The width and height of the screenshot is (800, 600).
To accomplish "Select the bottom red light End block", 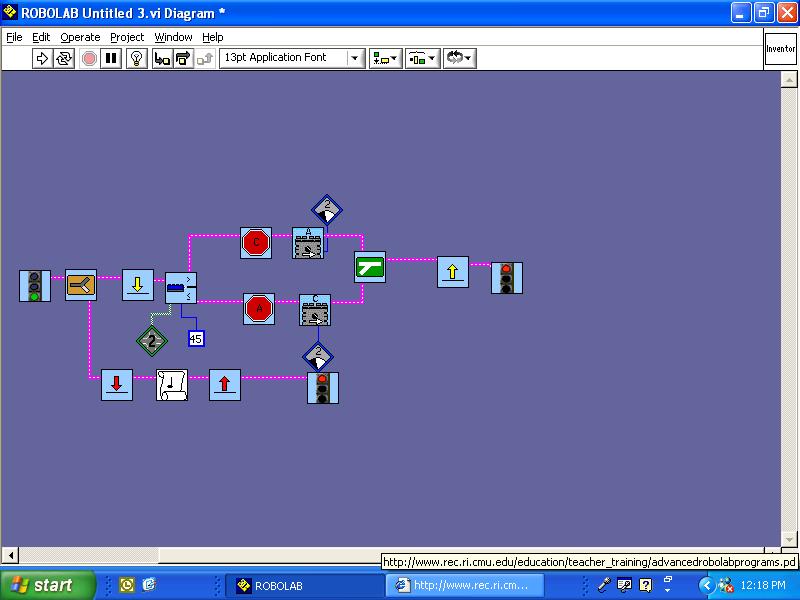I will tap(323, 388).
